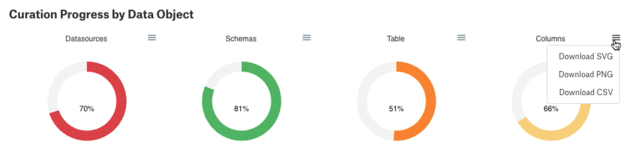Click the 70% label in Datasources chart

(x=87, y=109)
